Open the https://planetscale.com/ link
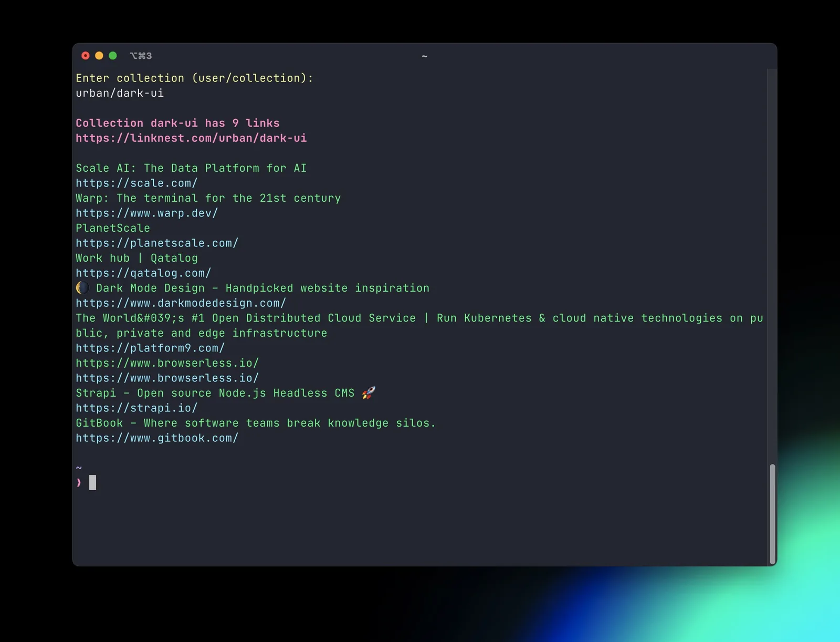Image resolution: width=840 pixels, height=642 pixels. pyautogui.click(x=157, y=243)
